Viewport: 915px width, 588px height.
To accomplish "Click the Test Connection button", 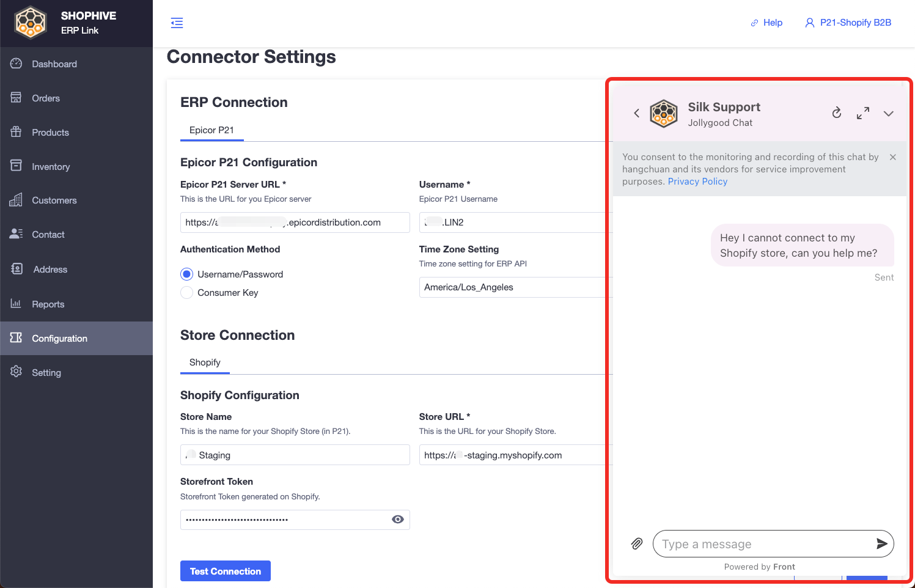I will [226, 571].
